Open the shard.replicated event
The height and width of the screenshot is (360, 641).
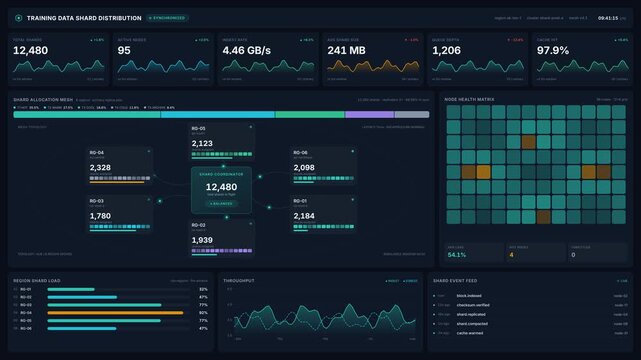click(531, 315)
